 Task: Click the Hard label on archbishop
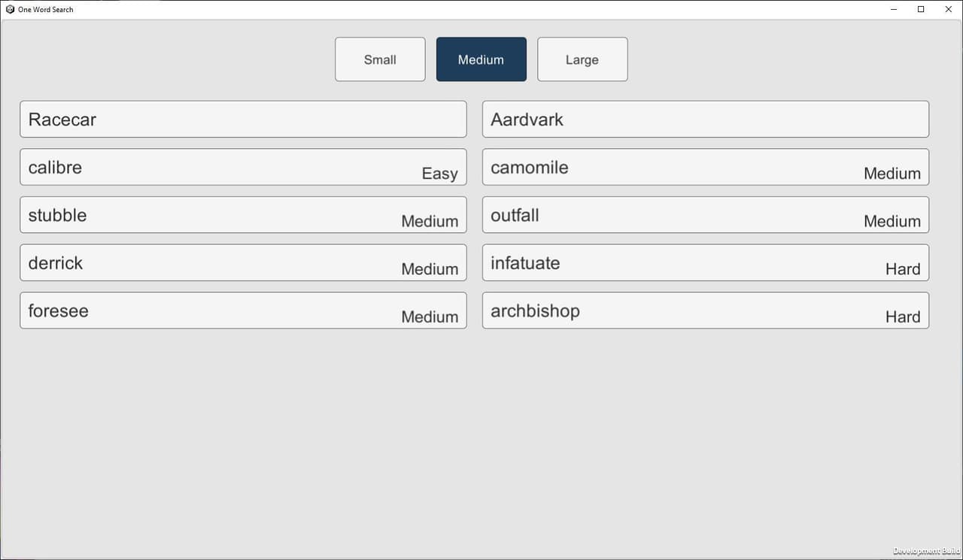click(x=903, y=317)
